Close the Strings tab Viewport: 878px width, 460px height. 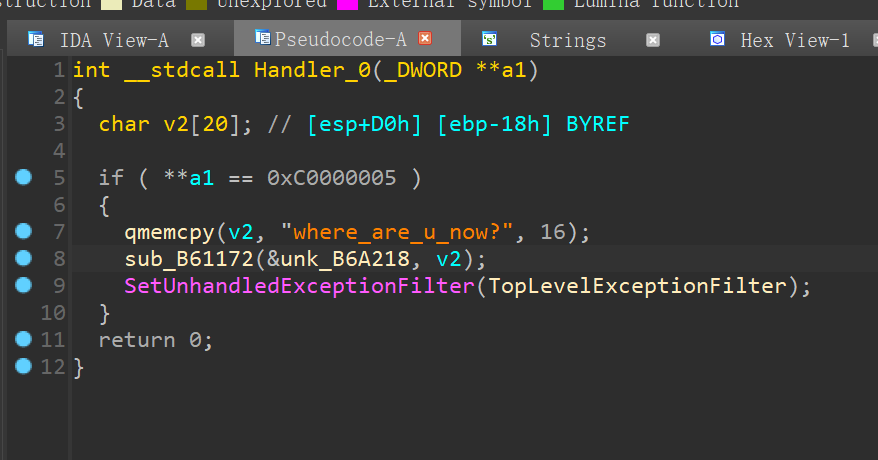pos(653,40)
